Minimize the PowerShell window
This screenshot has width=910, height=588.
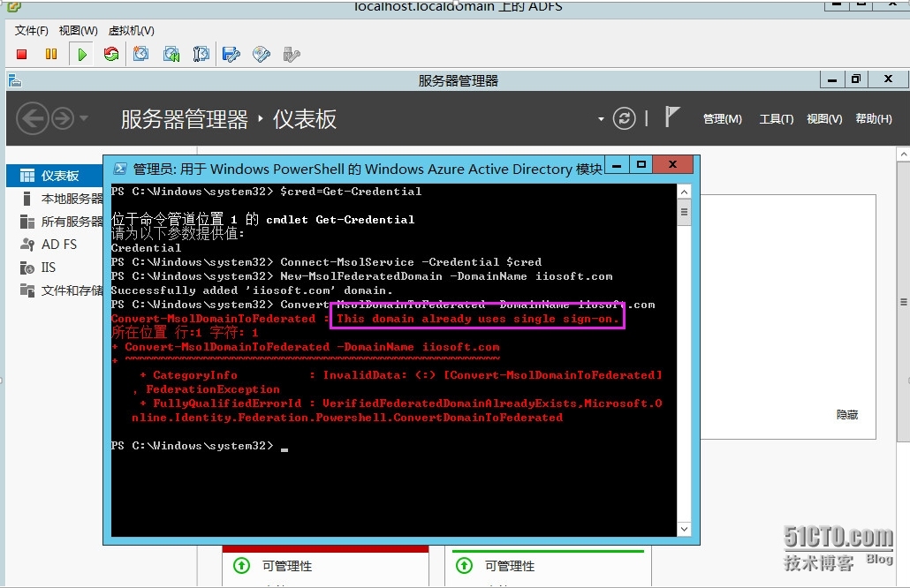click(617, 165)
